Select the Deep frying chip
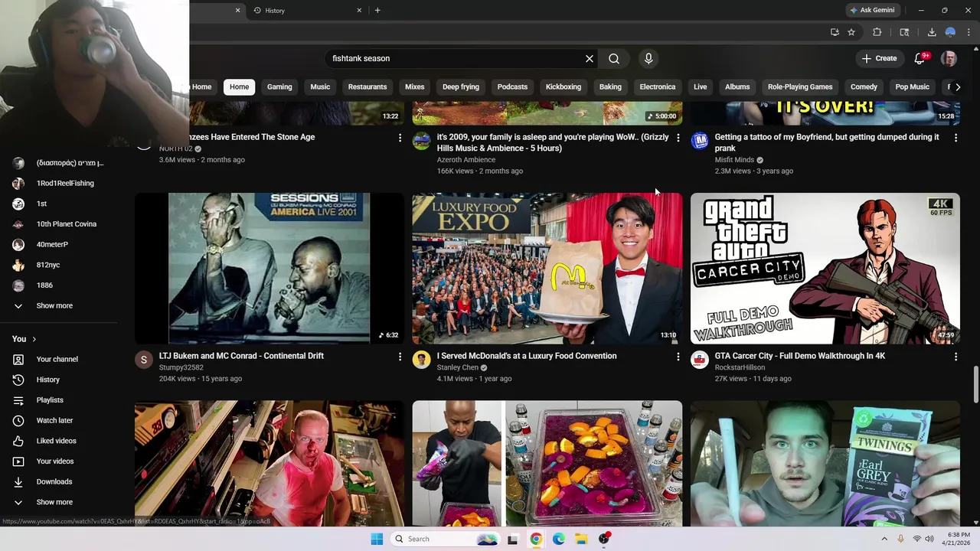The image size is (980, 551). tap(461, 86)
